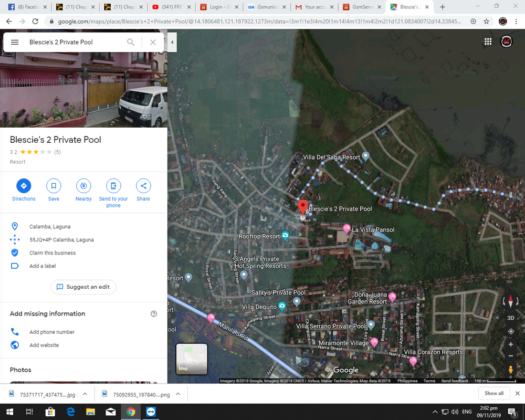Zoom in the map with plus
Viewport: 525px width, 420px height.
[x=511, y=344]
